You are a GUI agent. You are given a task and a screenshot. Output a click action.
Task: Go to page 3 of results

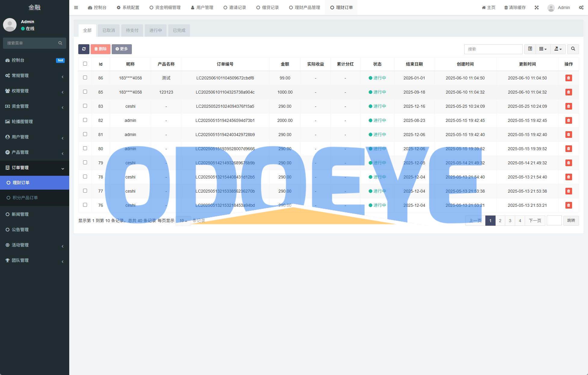pyautogui.click(x=510, y=221)
